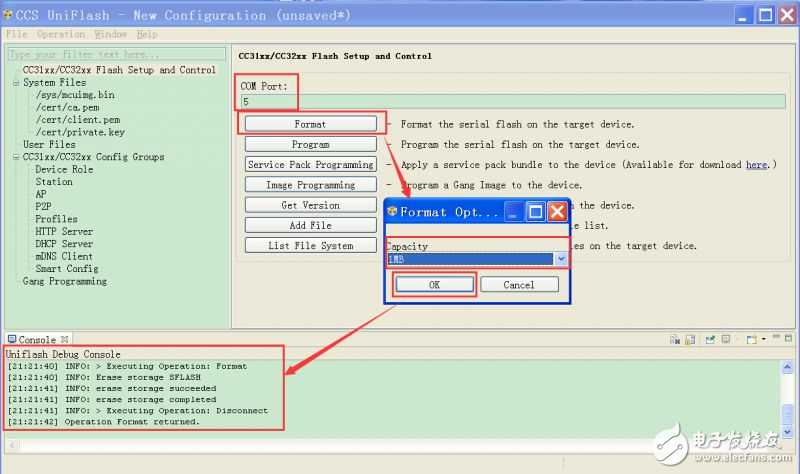Screen dimensions: 800x474
Task: Click the COM Port input field
Action: [x=513, y=102]
